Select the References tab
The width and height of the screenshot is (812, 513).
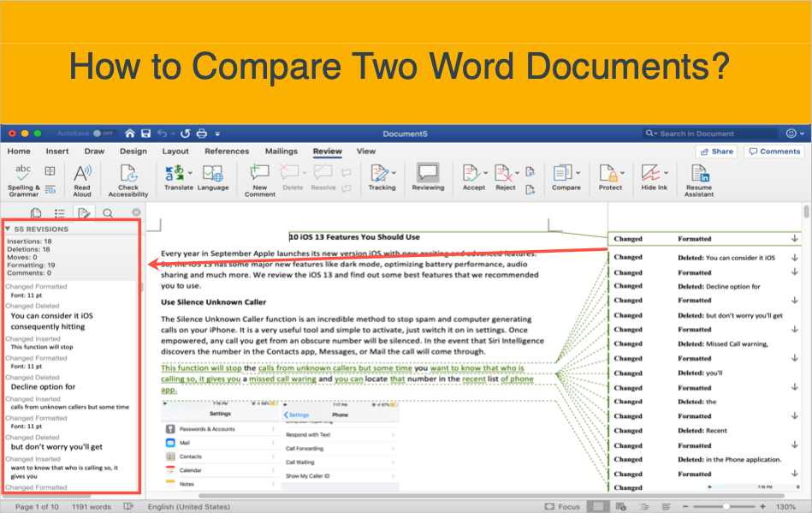(x=227, y=152)
